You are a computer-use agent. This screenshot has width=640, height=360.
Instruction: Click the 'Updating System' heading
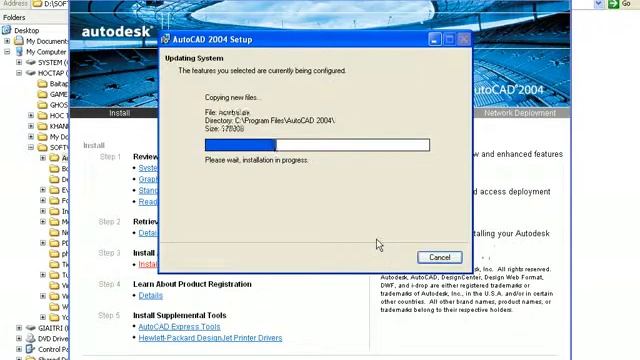pos(194,58)
